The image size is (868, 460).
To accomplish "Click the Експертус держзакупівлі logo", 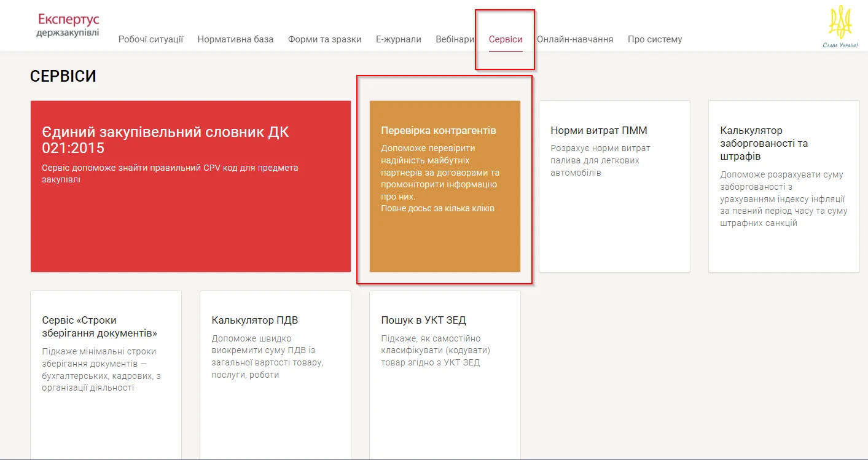I will [68, 26].
